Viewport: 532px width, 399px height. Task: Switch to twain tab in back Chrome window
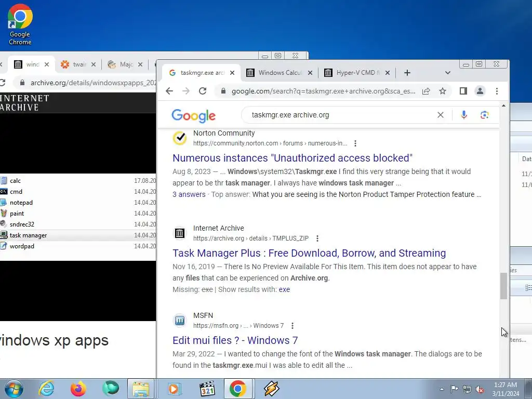click(x=78, y=64)
